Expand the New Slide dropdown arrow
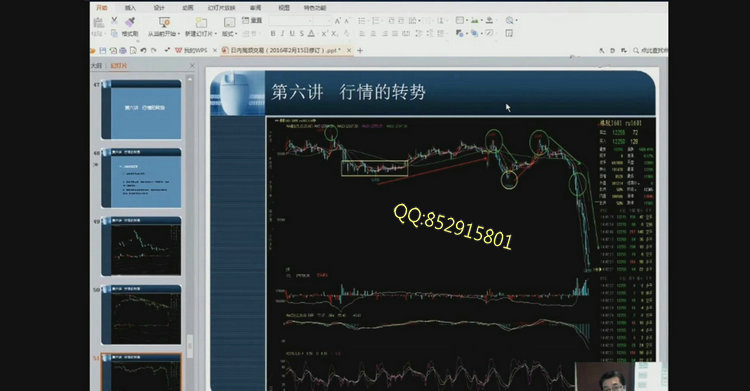This screenshot has width=750, height=391. pos(216,34)
